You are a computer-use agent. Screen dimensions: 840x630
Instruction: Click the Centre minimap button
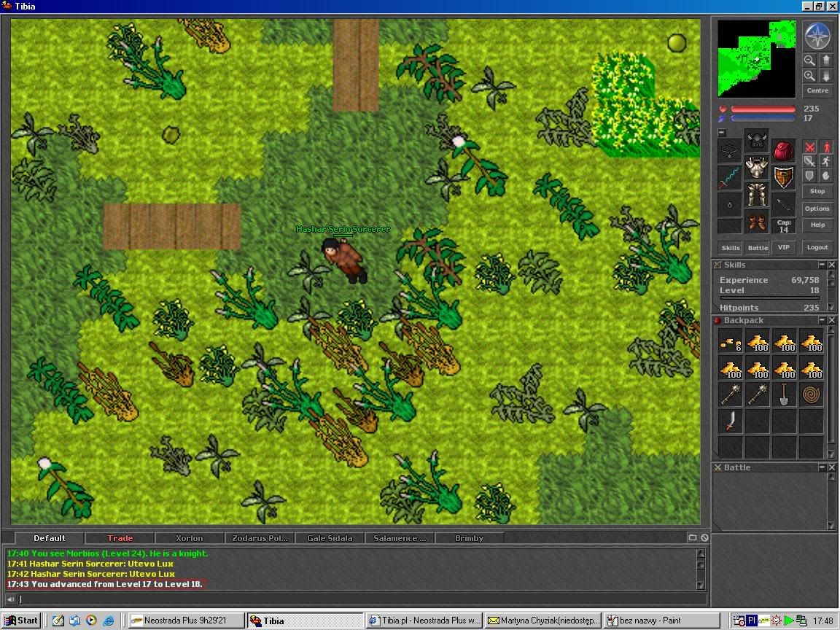[817, 90]
